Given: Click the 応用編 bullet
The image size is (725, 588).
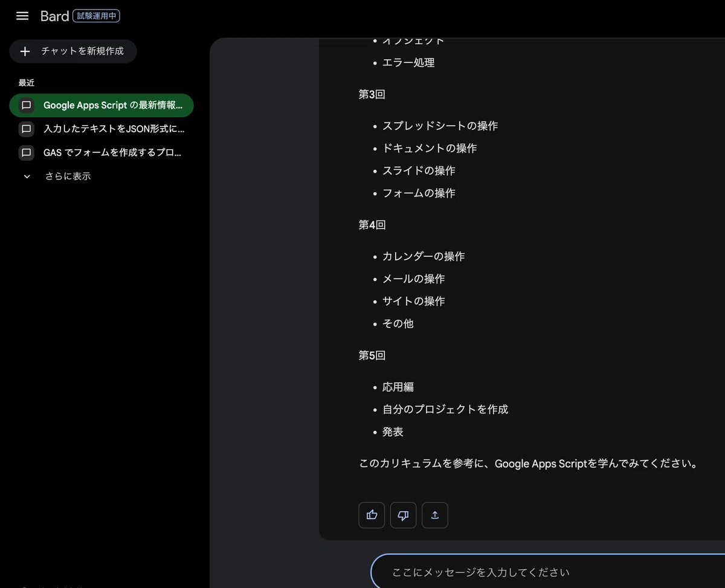Looking at the screenshot, I should coord(398,387).
